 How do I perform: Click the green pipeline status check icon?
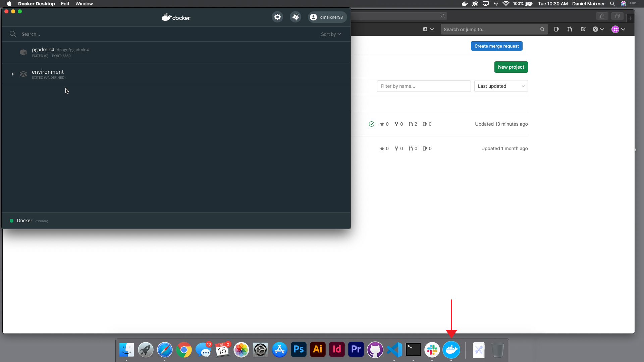(x=371, y=124)
